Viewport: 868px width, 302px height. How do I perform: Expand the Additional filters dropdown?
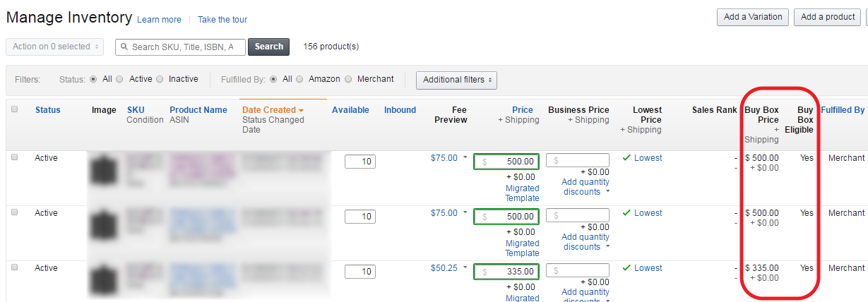(x=456, y=80)
